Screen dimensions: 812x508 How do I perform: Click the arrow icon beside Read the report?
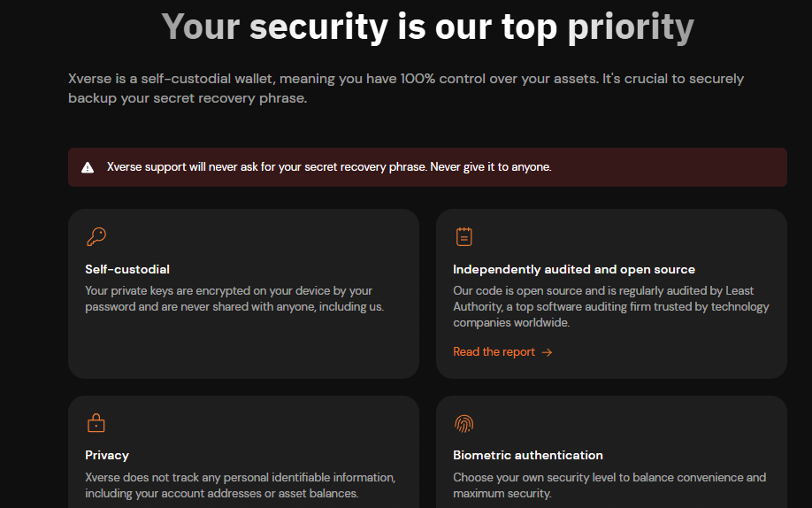pyautogui.click(x=548, y=352)
